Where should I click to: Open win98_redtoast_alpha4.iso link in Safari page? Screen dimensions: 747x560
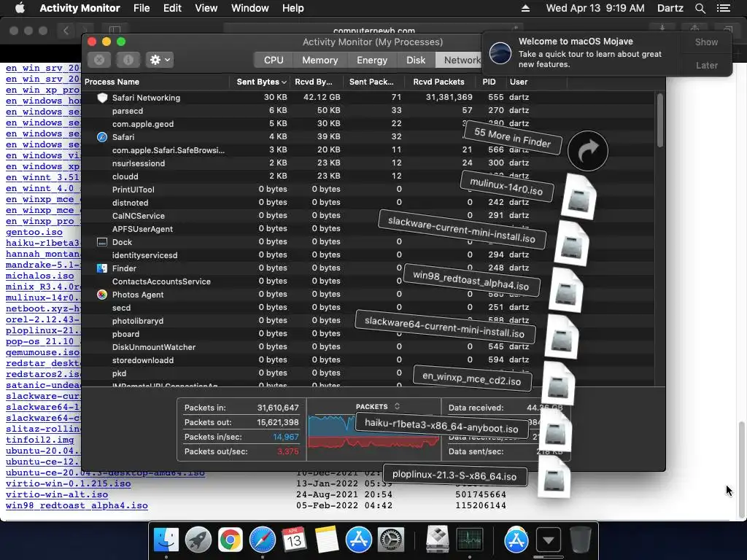click(x=77, y=505)
